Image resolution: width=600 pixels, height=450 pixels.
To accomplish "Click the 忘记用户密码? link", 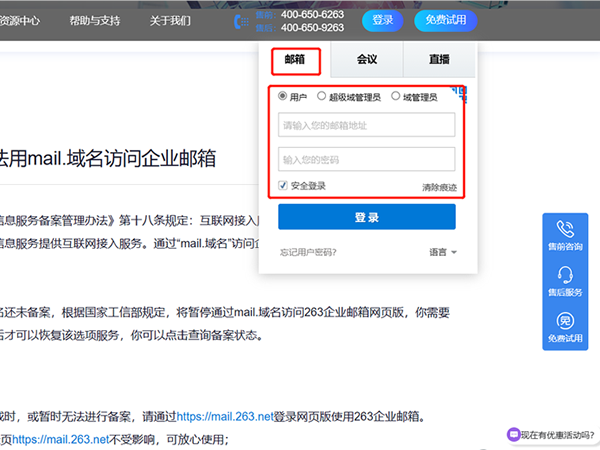I will tap(307, 252).
